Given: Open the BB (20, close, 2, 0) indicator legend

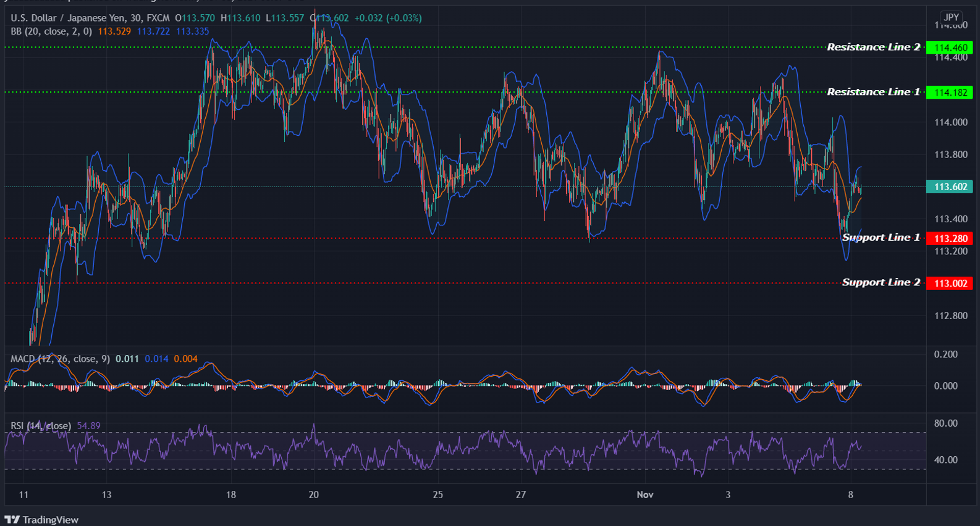Looking at the screenshot, I should [x=51, y=31].
